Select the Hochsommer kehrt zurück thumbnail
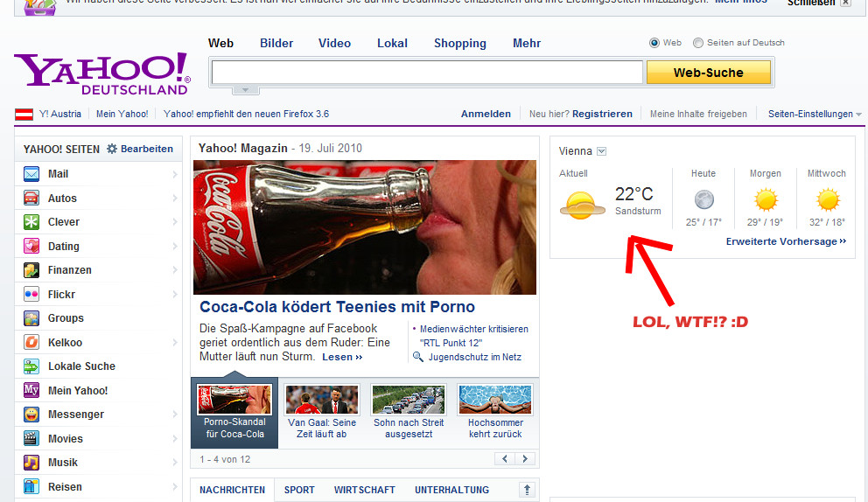 coord(495,400)
